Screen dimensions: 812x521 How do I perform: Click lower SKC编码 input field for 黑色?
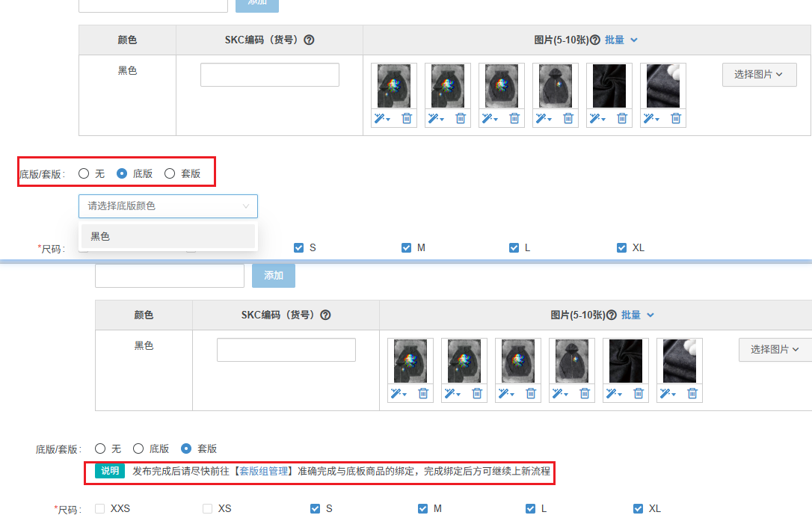pyautogui.click(x=286, y=350)
